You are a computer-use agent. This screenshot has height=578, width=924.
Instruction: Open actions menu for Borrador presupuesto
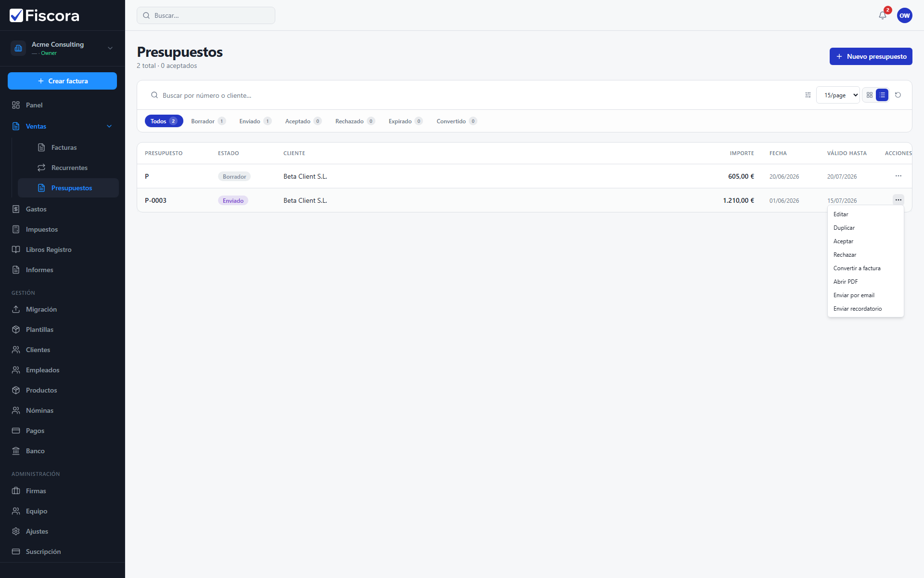tap(898, 176)
